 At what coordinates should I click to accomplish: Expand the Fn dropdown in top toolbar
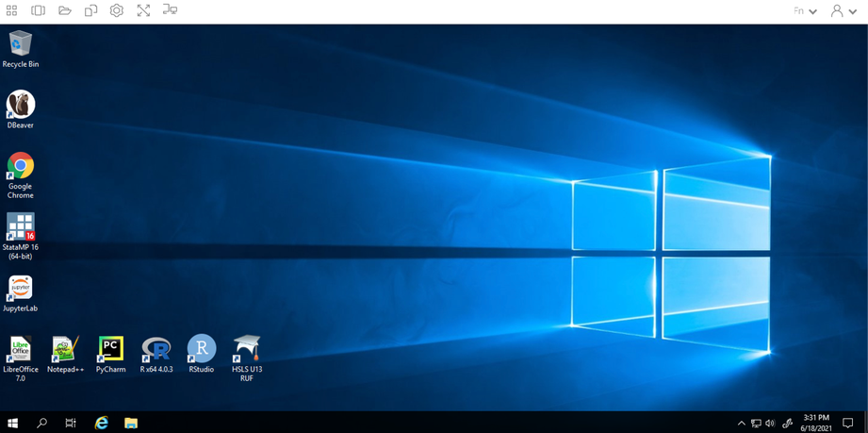click(805, 11)
